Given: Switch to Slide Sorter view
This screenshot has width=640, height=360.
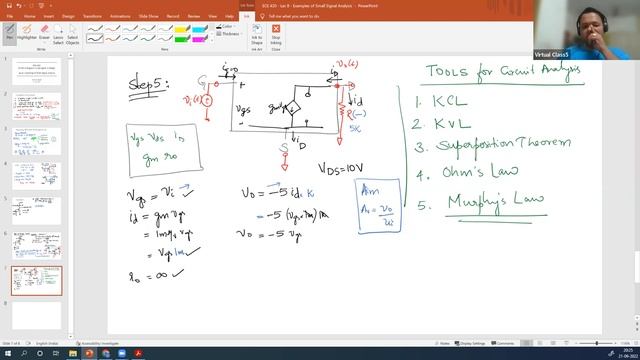Looking at the screenshot, I should (540, 343).
